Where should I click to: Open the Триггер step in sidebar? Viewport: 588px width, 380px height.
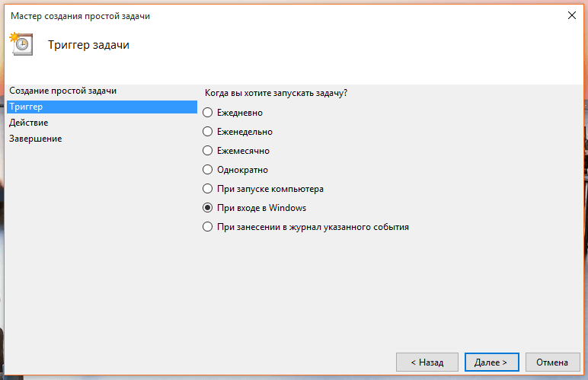coord(27,107)
